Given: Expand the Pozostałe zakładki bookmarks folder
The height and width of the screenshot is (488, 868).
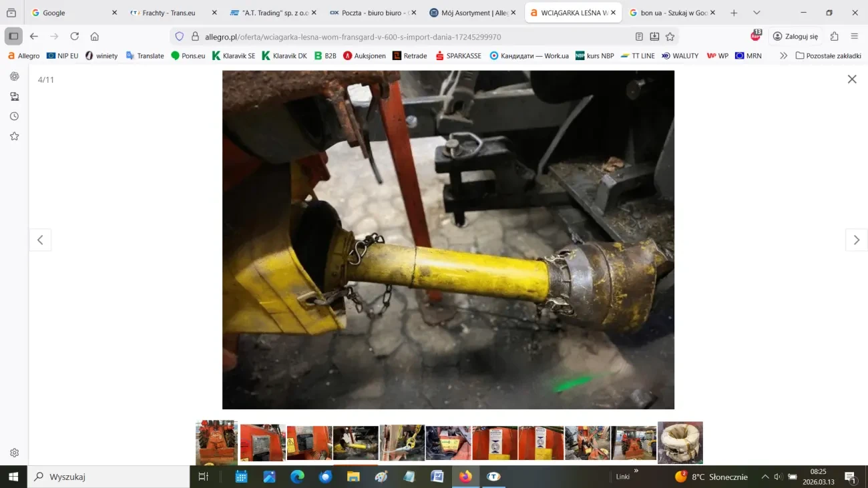Looking at the screenshot, I should click(x=828, y=56).
